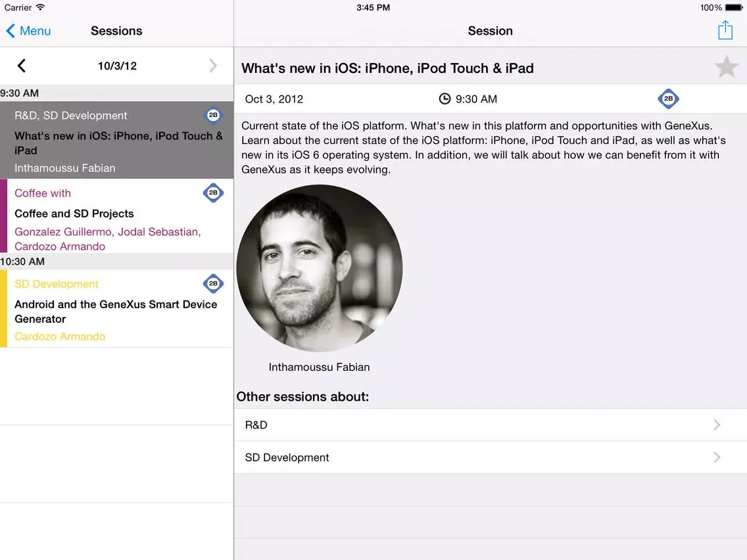Tap the 2B badge on R&D, SD Development row

[214, 115]
